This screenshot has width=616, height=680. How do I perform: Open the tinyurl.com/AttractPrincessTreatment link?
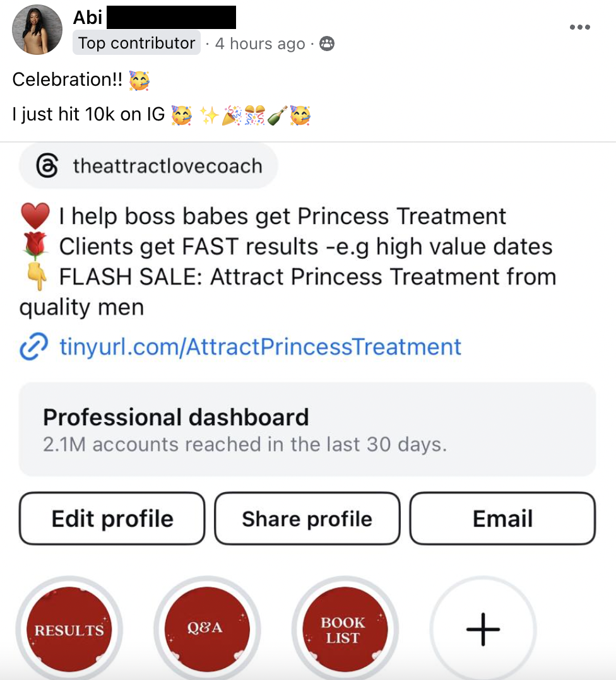pyautogui.click(x=260, y=347)
